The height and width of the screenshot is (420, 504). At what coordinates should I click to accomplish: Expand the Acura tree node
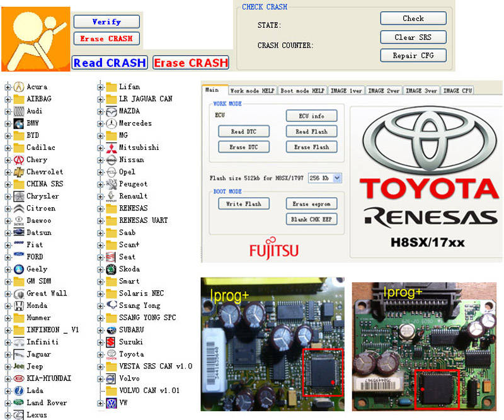pos(8,87)
